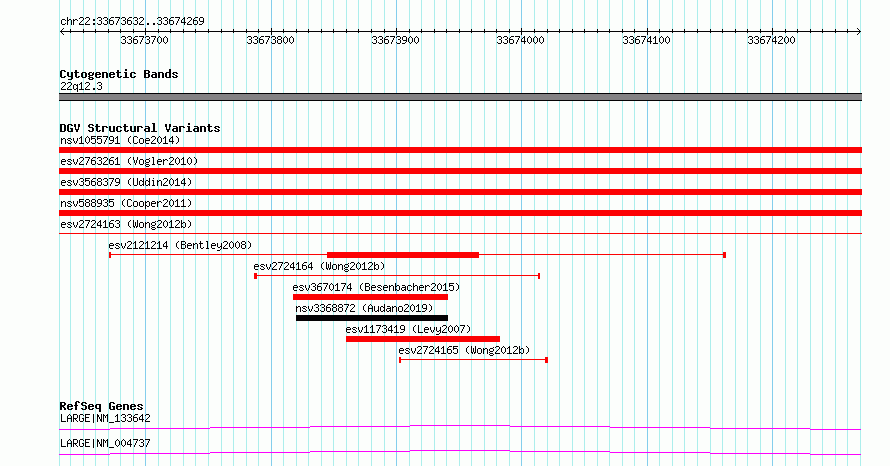Click the red bar under esv2763261 (Vogler2010)

460,171
